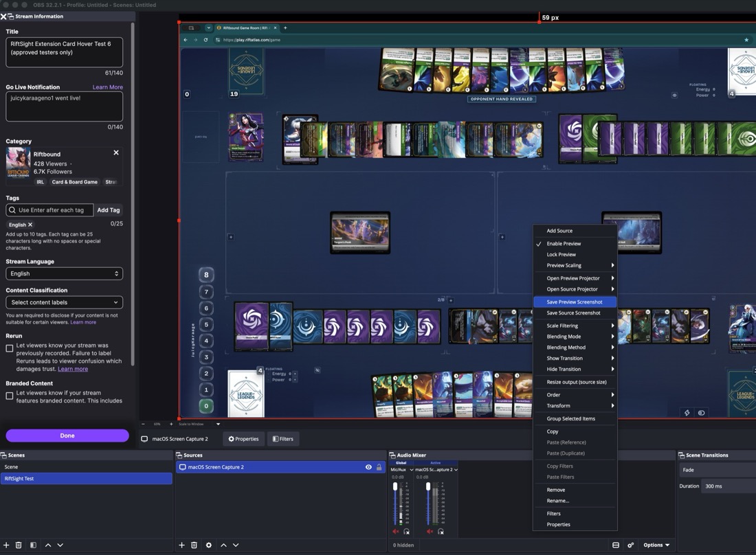The image size is (756, 555).
Task: Choose Lock Preview in context menu
Action: pyautogui.click(x=575, y=254)
